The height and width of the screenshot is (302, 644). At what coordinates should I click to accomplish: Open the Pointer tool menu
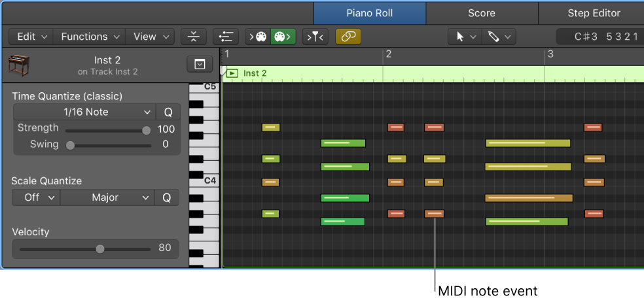point(465,37)
